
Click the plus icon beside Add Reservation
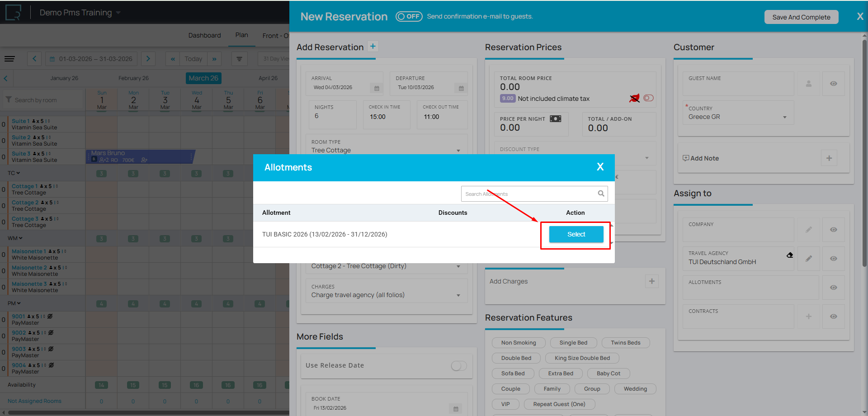(373, 46)
